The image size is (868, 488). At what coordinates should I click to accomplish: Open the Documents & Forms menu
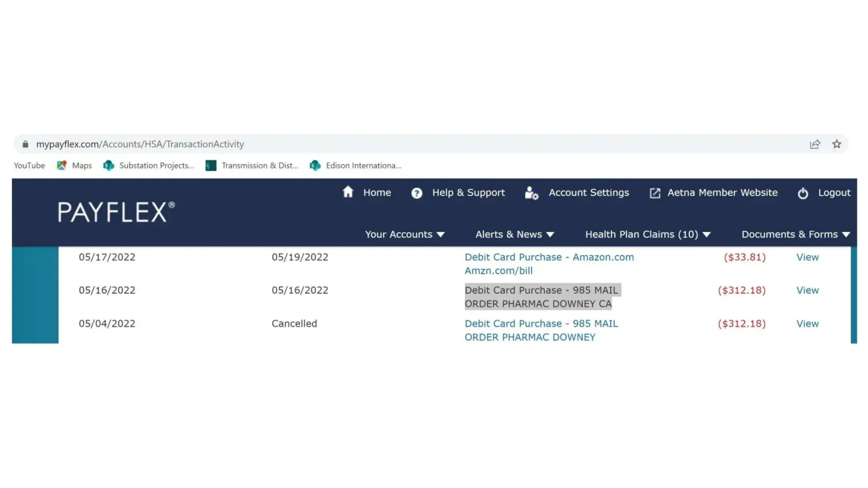[795, 235]
